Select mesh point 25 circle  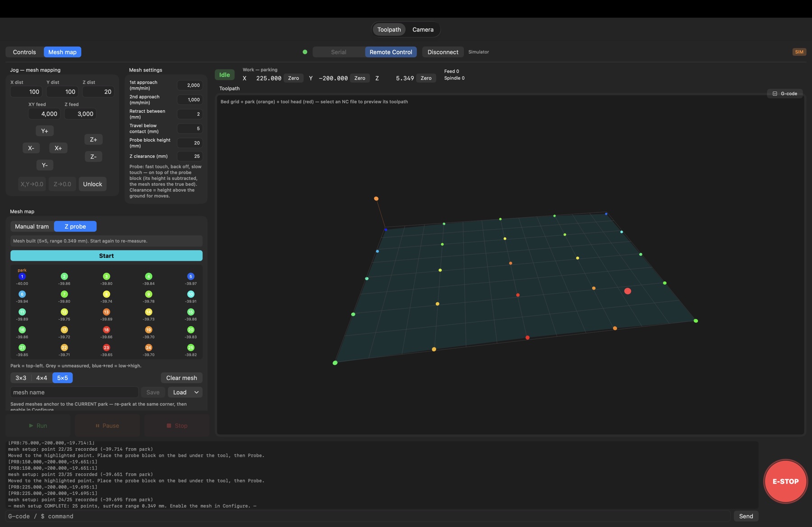pyautogui.click(x=191, y=348)
